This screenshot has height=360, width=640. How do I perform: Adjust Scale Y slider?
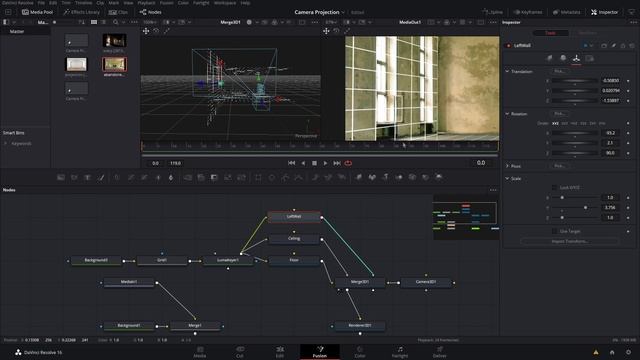(x=575, y=208)
